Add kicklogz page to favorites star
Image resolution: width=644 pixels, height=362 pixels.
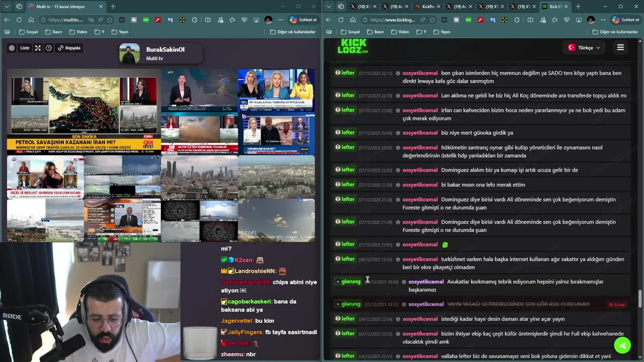coord(432,20)
